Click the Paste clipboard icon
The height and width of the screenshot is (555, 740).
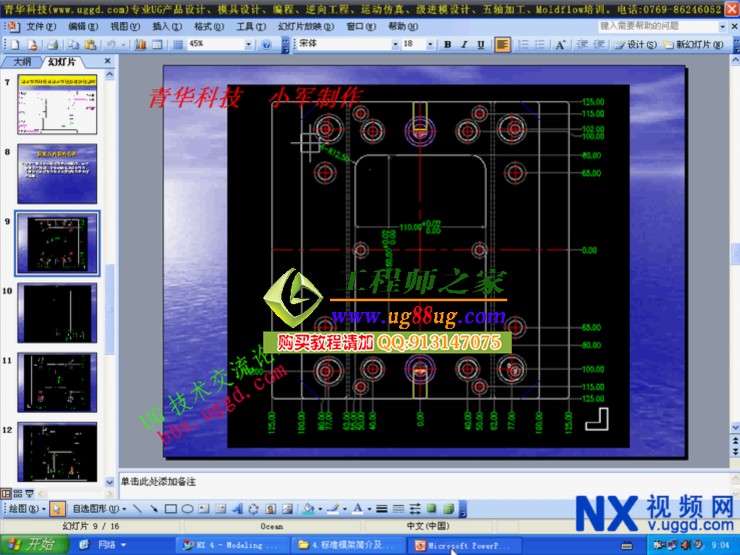click(x=90, y=45)
